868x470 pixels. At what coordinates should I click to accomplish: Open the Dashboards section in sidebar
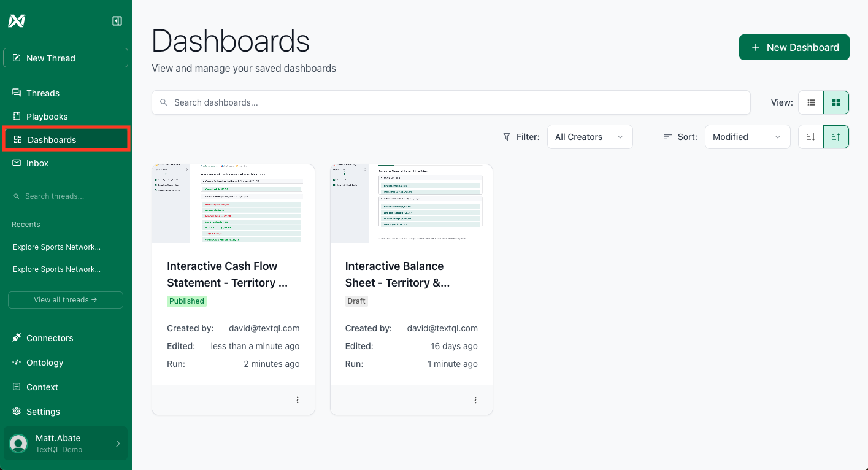(x=51, y=139)
